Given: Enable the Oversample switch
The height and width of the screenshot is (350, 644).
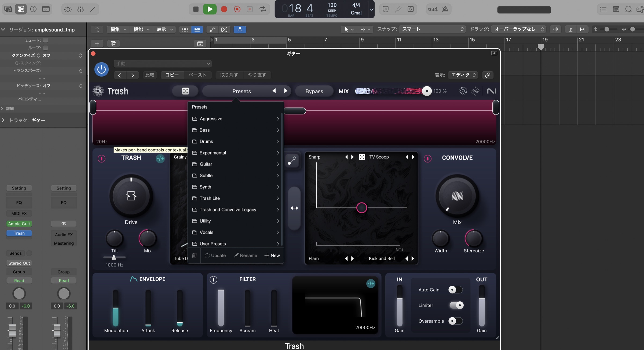Looking at the screenshot, I should pos(455,321).
